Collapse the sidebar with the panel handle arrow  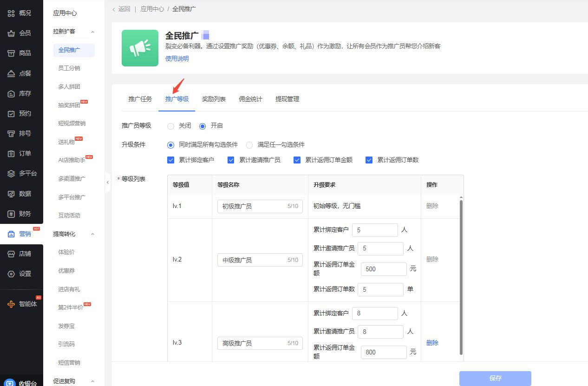(x=108, y=183)
